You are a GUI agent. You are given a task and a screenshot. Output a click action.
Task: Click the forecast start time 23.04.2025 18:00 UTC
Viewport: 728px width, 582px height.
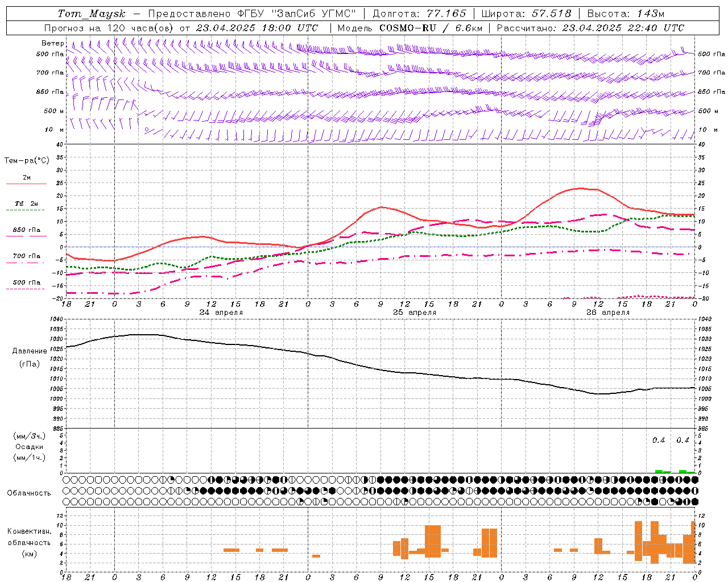pyautogui.click(x=257, y=28)
